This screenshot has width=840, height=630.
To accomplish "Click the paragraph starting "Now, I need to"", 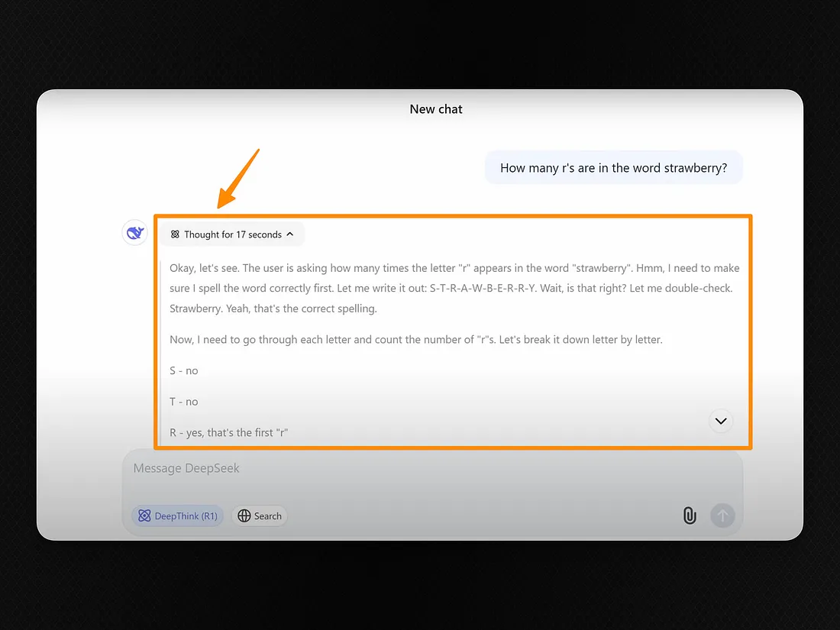I will click(x=416, y=339).
